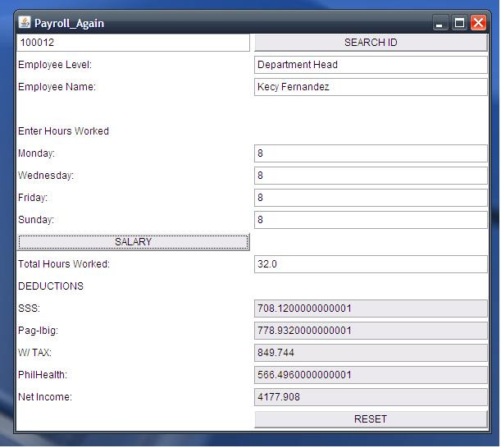
Task: Click the Friday hours input field
Action: coord(371,198)
